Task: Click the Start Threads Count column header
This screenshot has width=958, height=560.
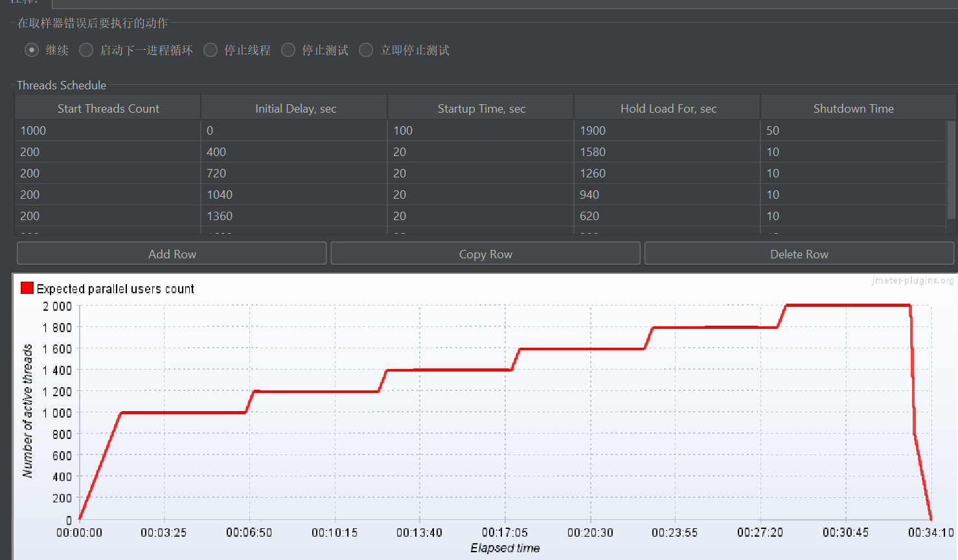Action: pos(108,108)
